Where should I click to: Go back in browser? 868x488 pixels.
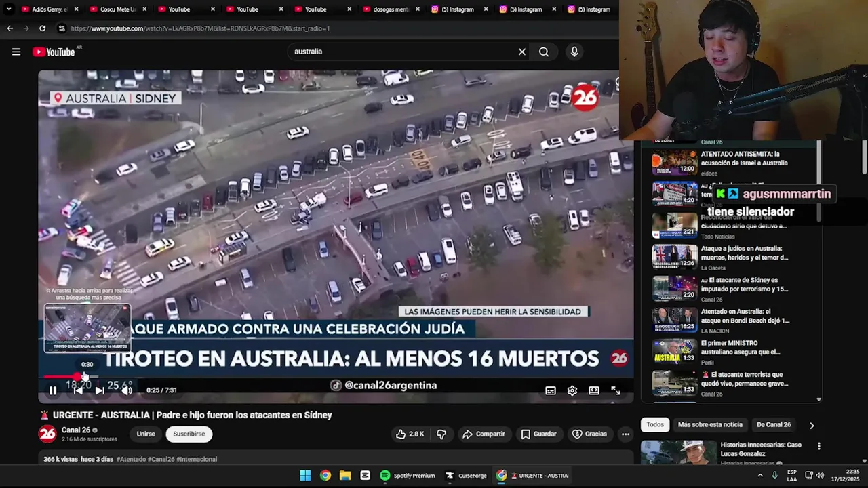tap(9, 28)
